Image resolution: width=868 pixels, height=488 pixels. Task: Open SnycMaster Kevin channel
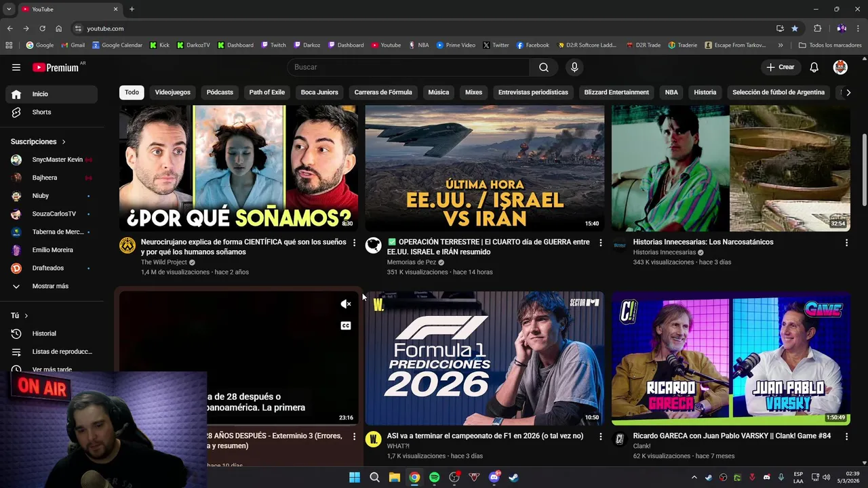click(x=52, y=160)
